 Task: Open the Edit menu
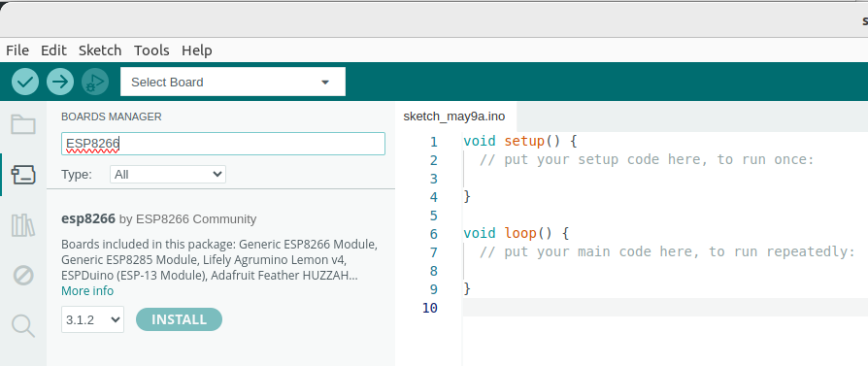(x=53, y=50)
